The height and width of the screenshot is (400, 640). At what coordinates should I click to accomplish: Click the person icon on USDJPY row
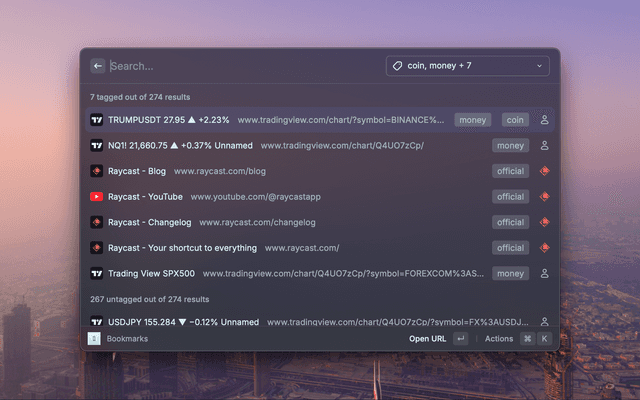545,322
